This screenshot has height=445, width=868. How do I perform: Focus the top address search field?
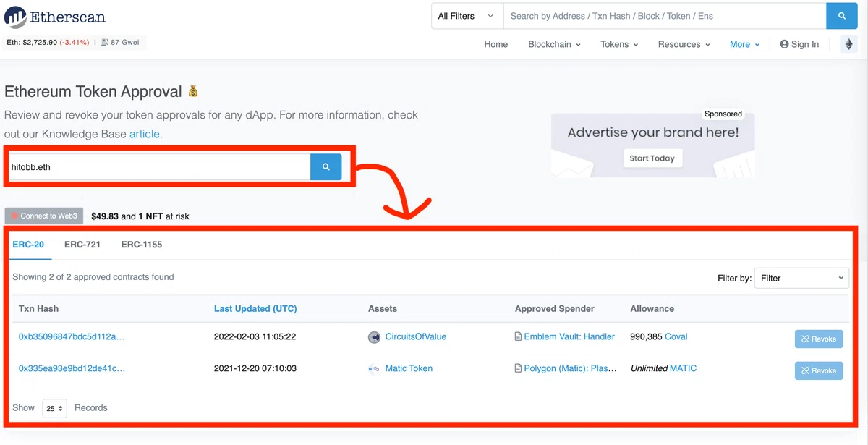tap(665, 16)
